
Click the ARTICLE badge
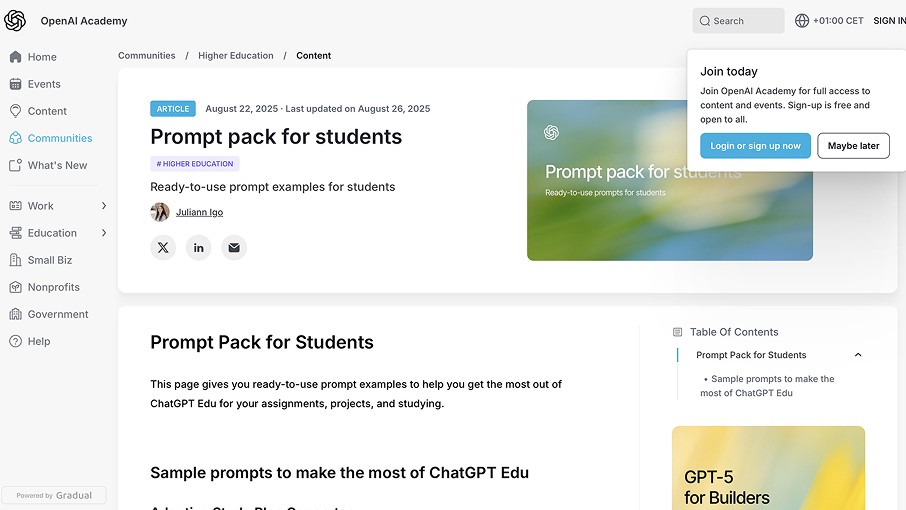coord(173,109)
